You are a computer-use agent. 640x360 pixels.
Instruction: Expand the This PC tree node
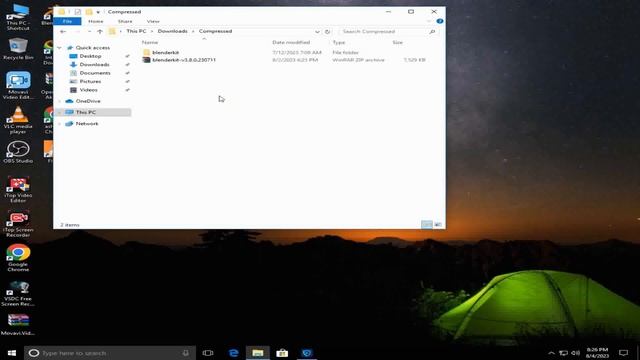pos(60,112)
